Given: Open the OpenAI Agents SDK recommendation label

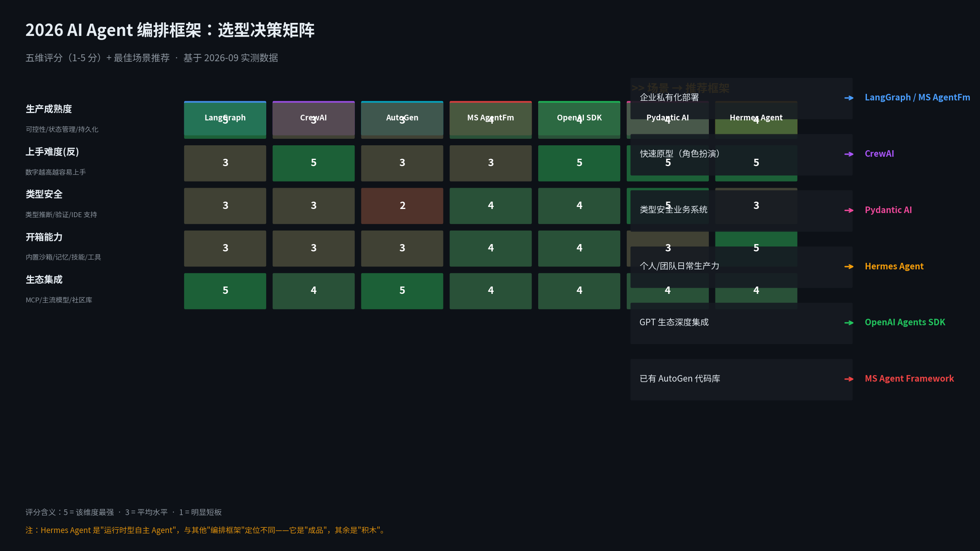Looking at the screenshot, I should pos(905,322).
